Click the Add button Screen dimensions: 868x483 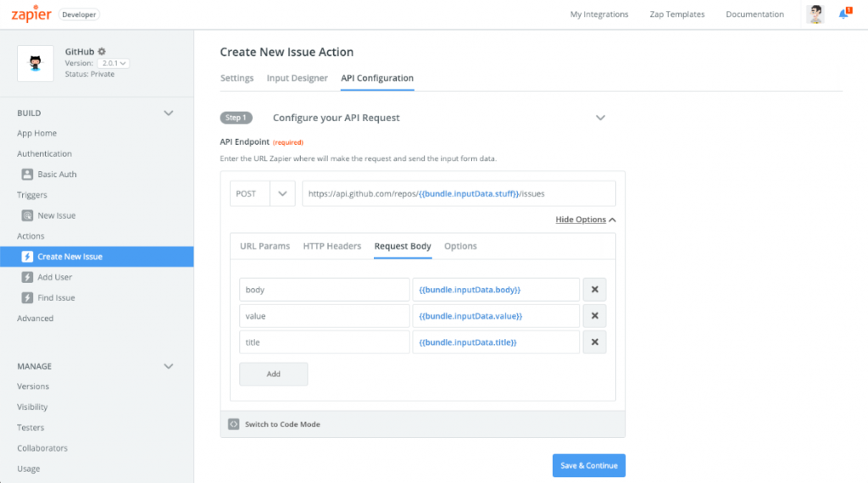click(x=274, y=374)
